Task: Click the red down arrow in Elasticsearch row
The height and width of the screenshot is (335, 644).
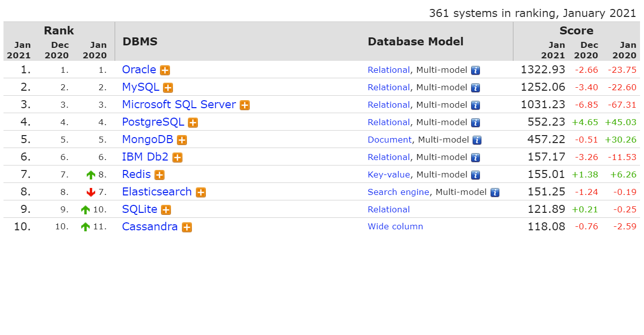Action: click(91, 192)
